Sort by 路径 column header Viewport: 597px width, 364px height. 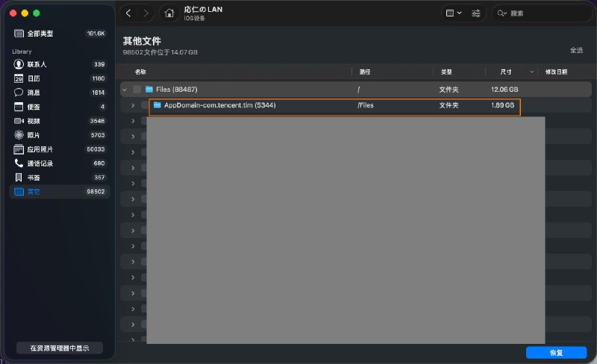[365, 72]
